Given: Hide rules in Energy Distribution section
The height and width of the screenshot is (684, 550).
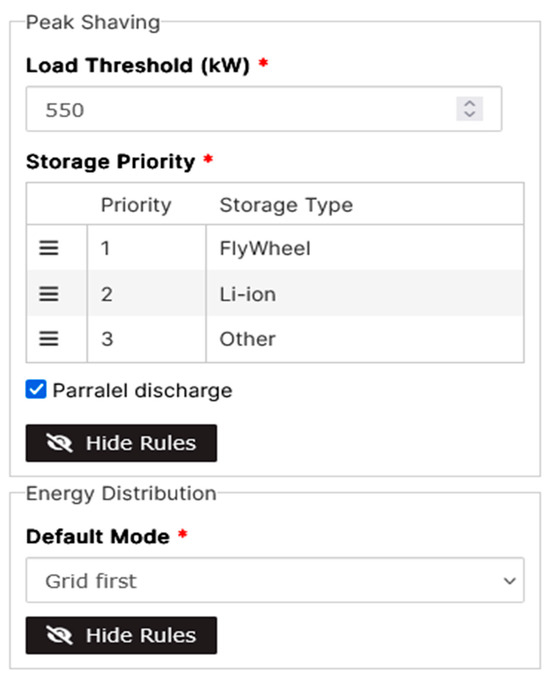Looking at the screenshot, I should point(121,635).
